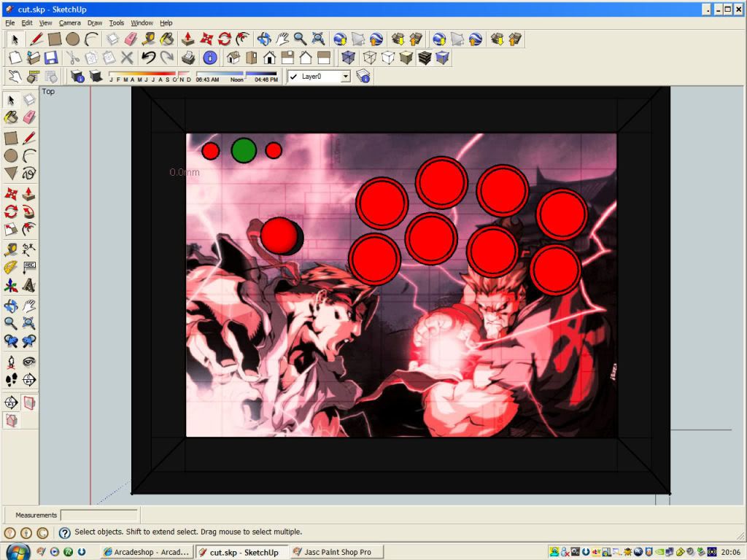The width and height of the screenshot is (747, 560).
Task: Activate the Scale tool
Action: point(11,230)
